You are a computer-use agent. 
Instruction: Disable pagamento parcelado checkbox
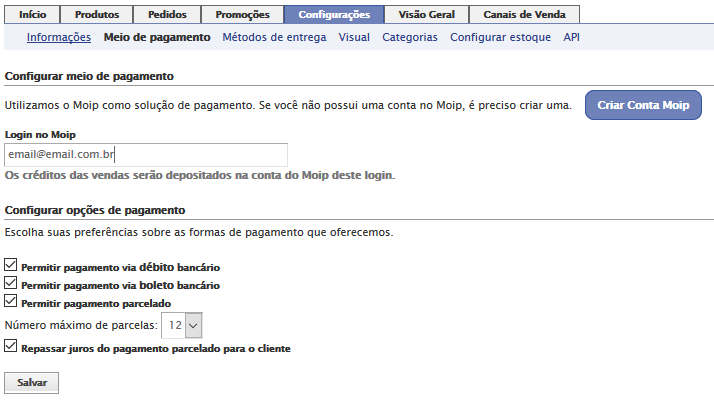coord(11,301)
